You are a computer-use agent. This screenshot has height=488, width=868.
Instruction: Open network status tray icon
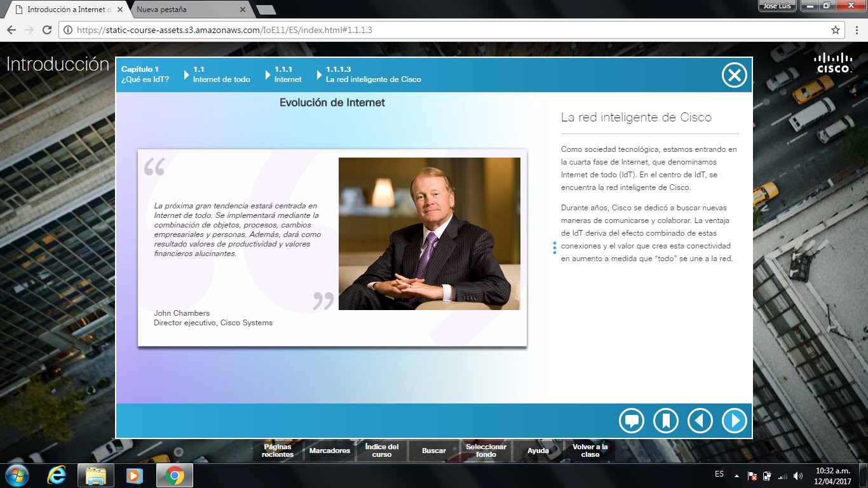coord(782,475)
